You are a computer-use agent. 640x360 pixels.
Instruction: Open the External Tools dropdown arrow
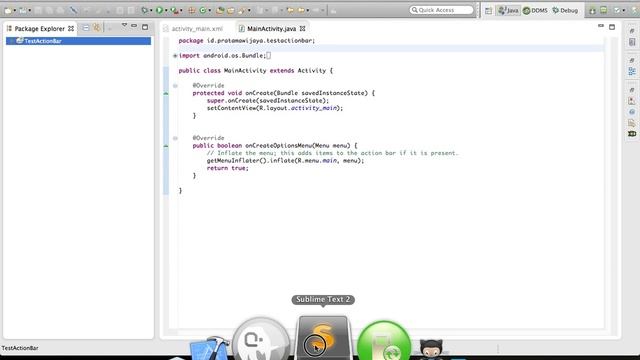pos(181,11)
